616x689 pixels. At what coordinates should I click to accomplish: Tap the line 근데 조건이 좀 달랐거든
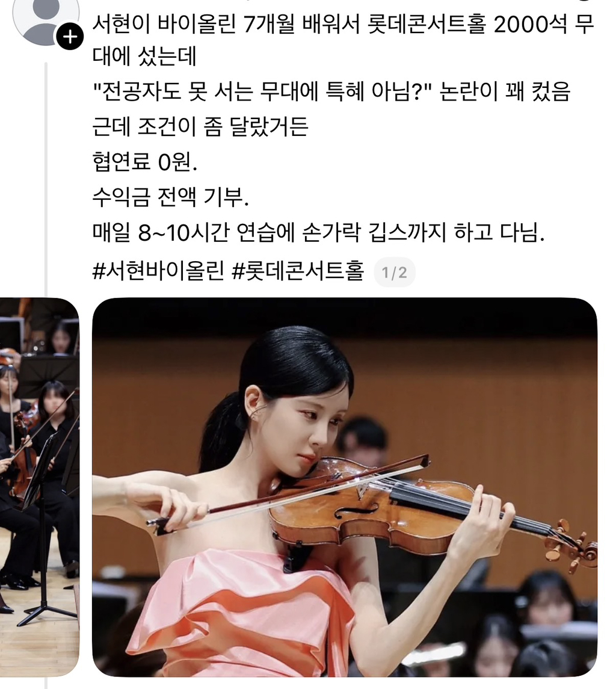[200, 128]
